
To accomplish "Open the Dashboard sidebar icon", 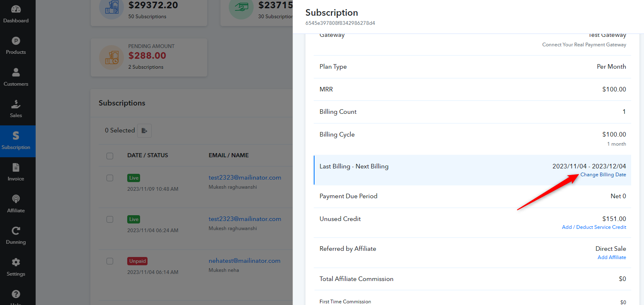I will coord(16,10).
